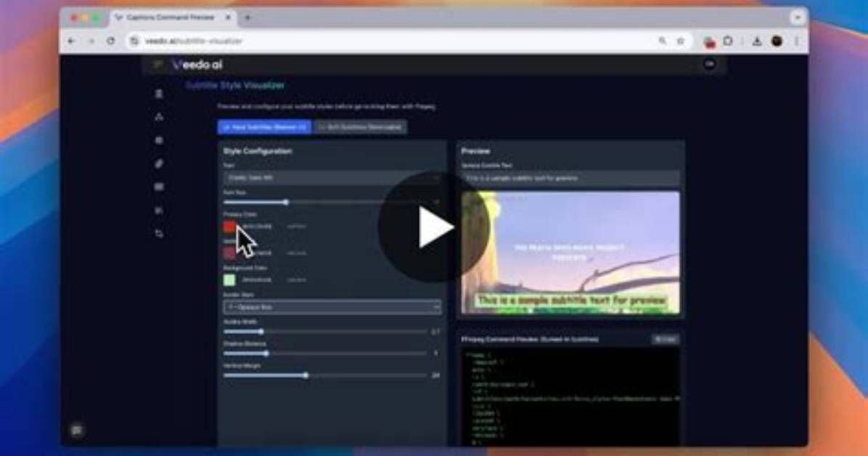
Task: Click the Vertical Margin slider handle
Action: tap(306, 375)
